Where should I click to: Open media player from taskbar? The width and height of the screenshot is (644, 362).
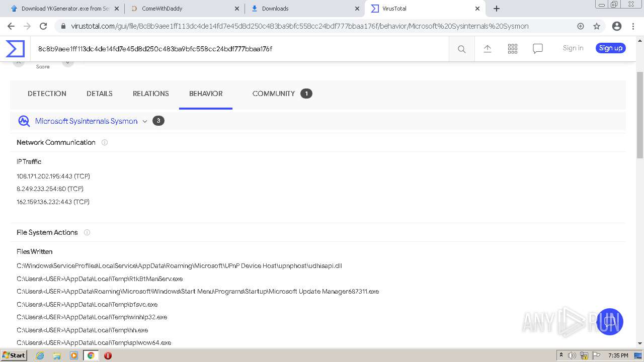coord(74,355)
